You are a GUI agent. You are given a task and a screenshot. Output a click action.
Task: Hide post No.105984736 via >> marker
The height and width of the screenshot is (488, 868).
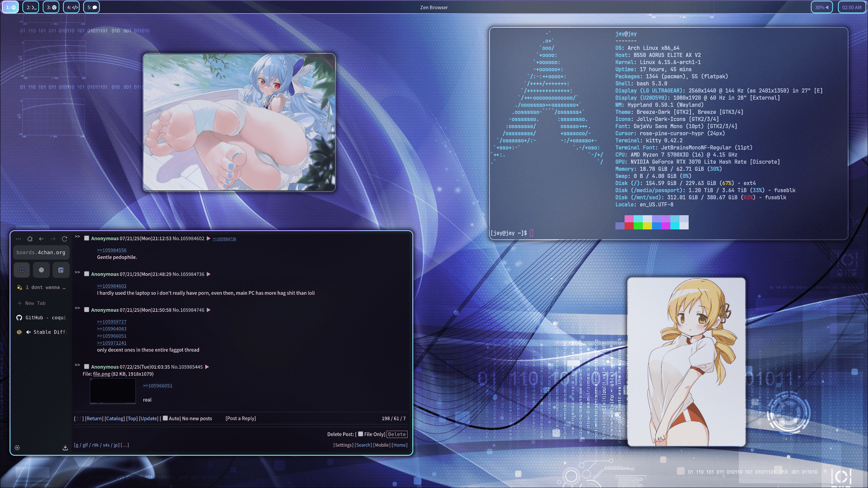(x=77, y=272)
